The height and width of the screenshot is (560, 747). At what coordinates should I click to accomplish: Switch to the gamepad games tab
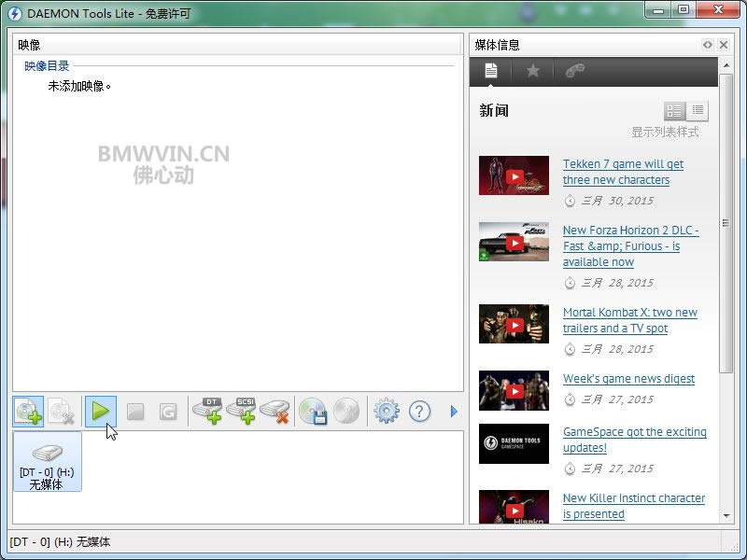pyautogui.click(x=575, y=71)
